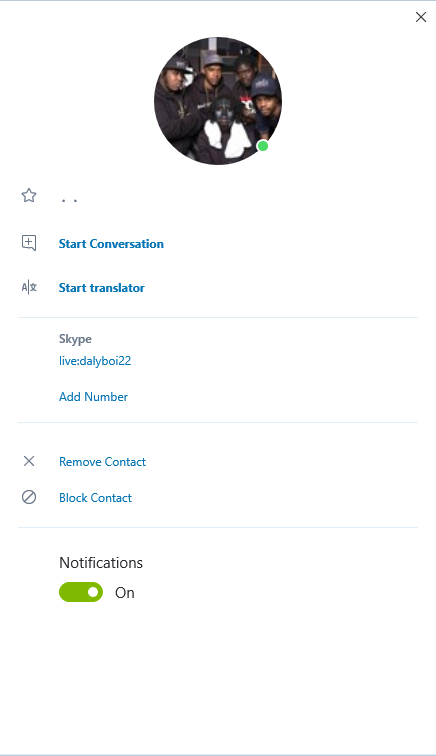Click the green online status dot
The image size is (436, 756).
(x=263, y=146)
